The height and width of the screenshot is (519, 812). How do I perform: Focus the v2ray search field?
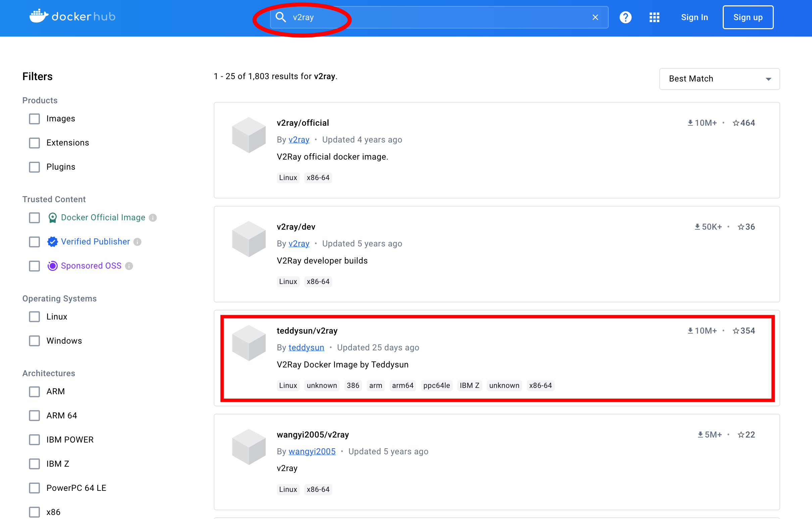(439, 17)
